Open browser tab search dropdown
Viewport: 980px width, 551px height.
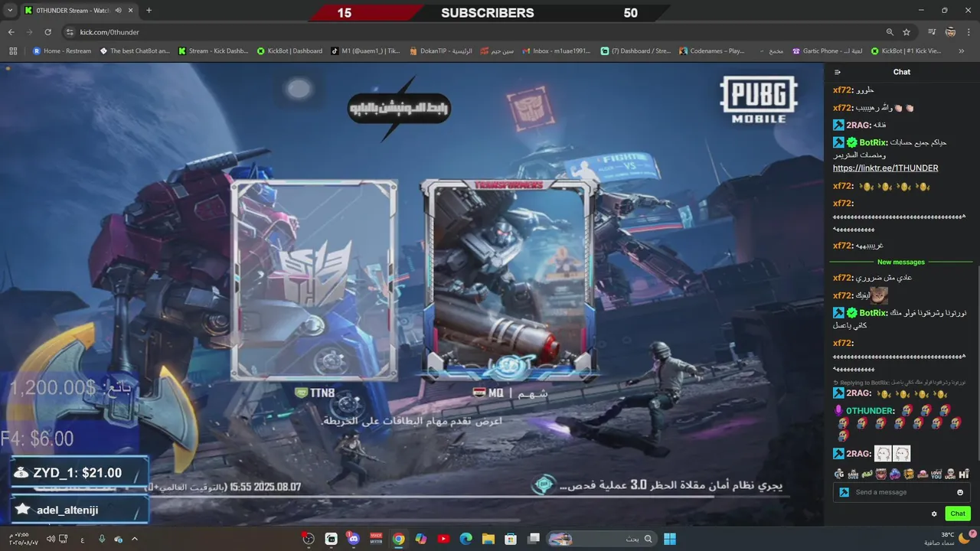10,11
